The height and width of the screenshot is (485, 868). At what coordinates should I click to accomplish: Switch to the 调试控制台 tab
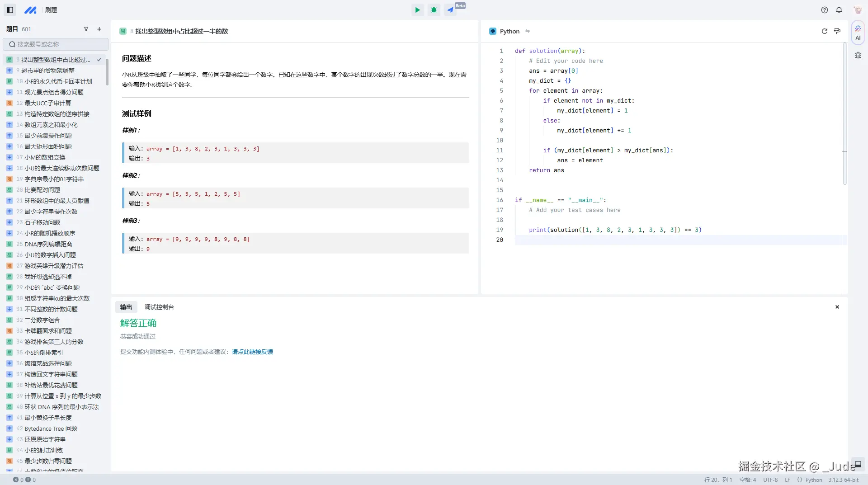point(159,307)
